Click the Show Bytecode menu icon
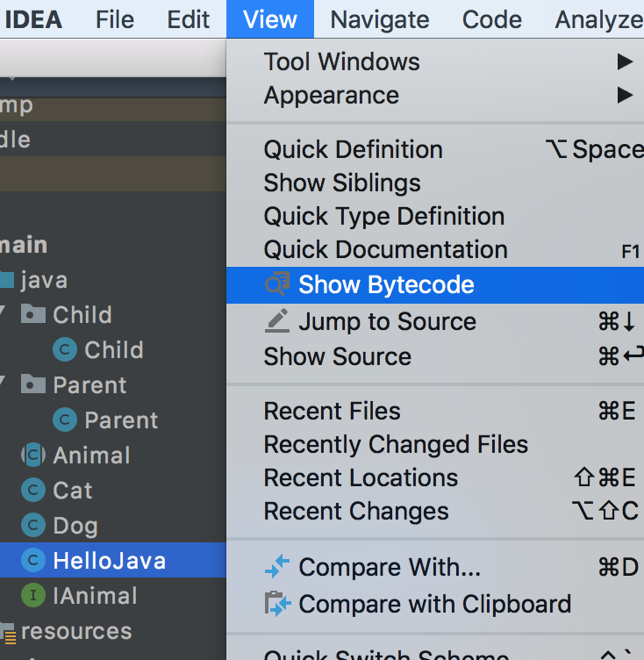Screen dimensions: 644x660 pos(277,285)
